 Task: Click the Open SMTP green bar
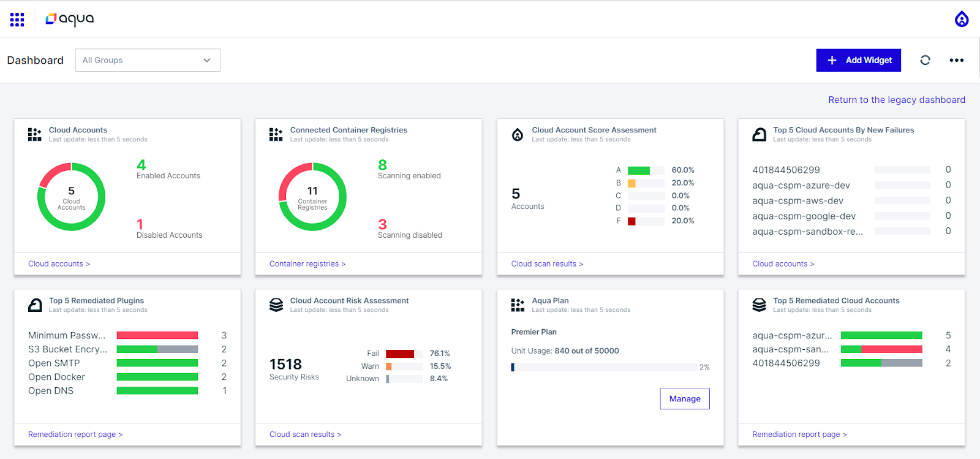point(157,363)
